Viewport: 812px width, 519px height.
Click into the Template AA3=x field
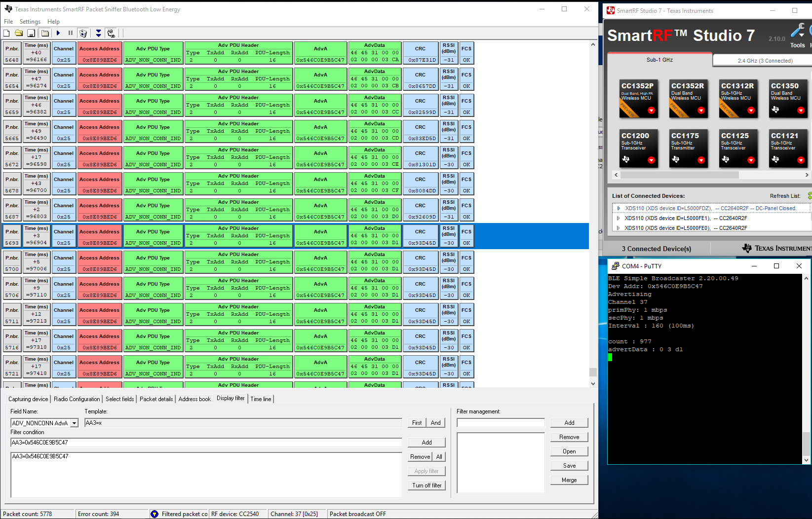pos(243,423)
